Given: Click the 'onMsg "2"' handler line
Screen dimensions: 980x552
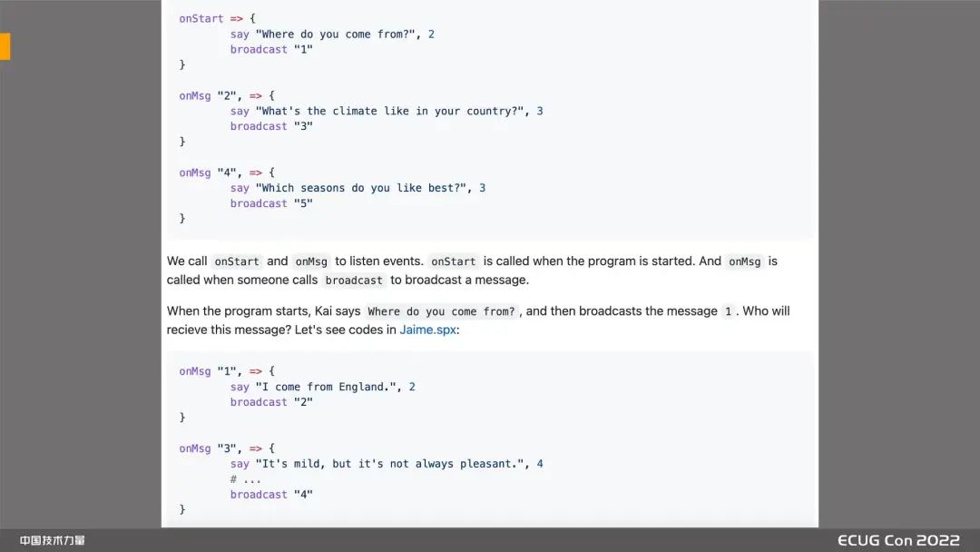Looking at the screenshot, I should [x=227, y=95].
